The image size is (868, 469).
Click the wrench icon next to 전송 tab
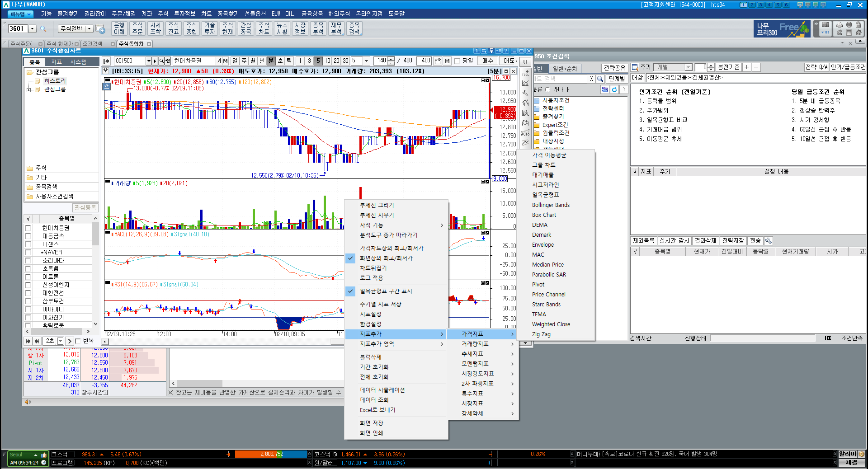(x=768, y=241)
